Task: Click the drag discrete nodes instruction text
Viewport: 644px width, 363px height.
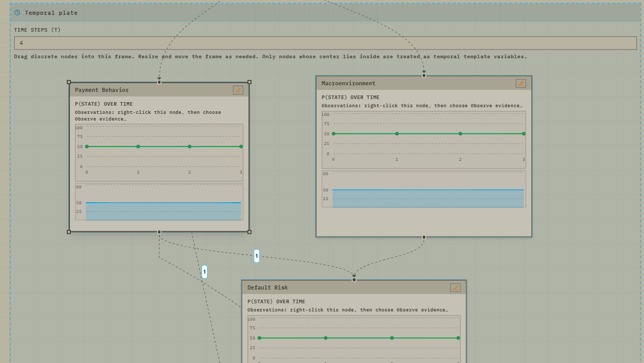Action: [x=270, y=57]
